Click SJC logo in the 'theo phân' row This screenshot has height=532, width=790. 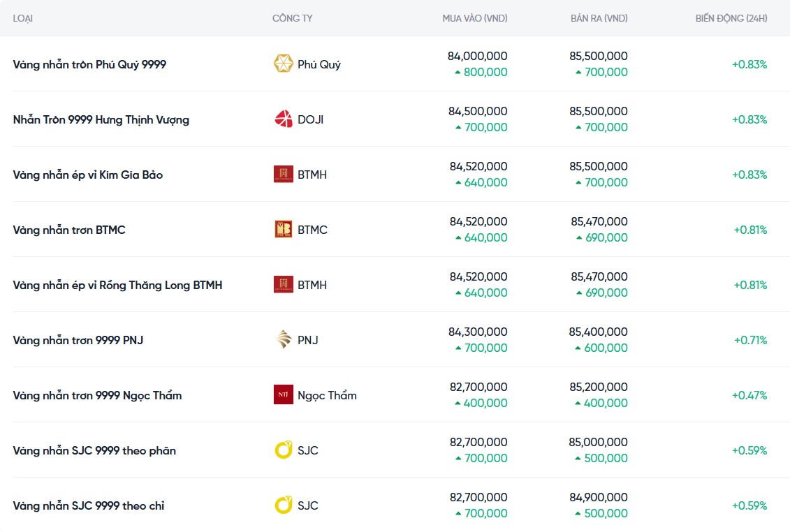tap(283, 450)
